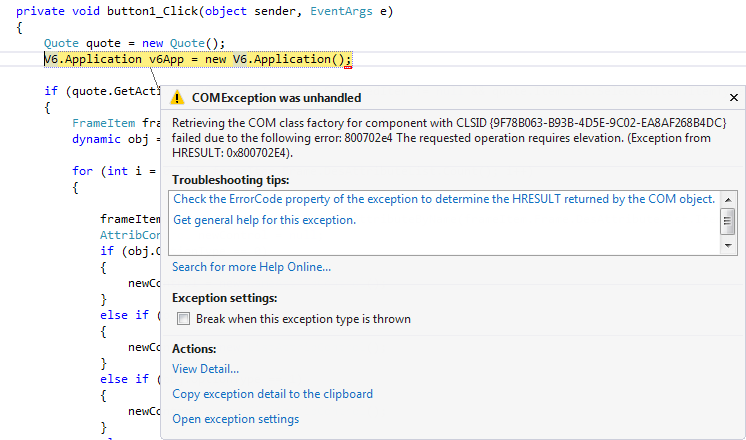
Task: Click the FrameItem declaration line
Action: point(116,123)
